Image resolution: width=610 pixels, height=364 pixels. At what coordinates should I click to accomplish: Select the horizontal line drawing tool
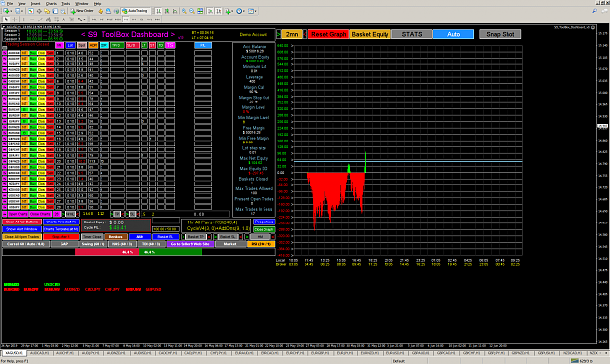(32, 20)
